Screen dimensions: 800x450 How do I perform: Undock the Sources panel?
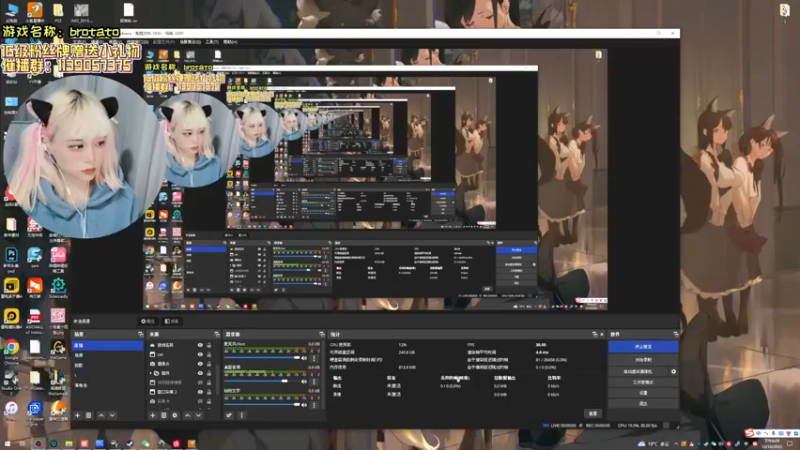coord(217,334)
